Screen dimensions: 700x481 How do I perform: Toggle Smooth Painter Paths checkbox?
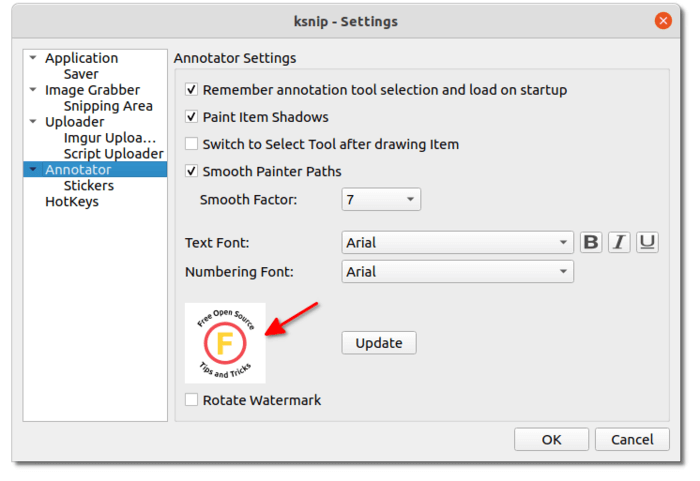pyautogui.click(x=191, y=171)
